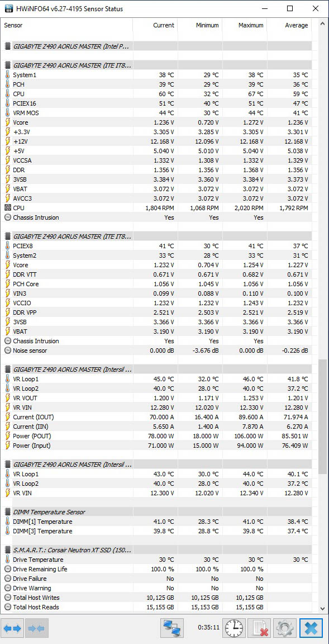The width and height of the screenshot is (329, 644).
Task: Click the expand columns blue arrows button
Action: [x=12, y=628]
